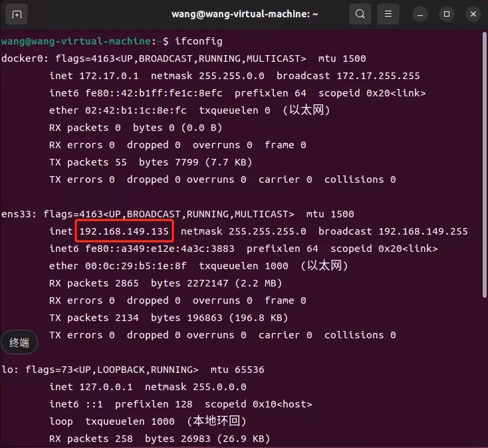Click txqueuelen 1000 in the ens33 block
Viewport: 488px width, 448px height.
(243, 266)
